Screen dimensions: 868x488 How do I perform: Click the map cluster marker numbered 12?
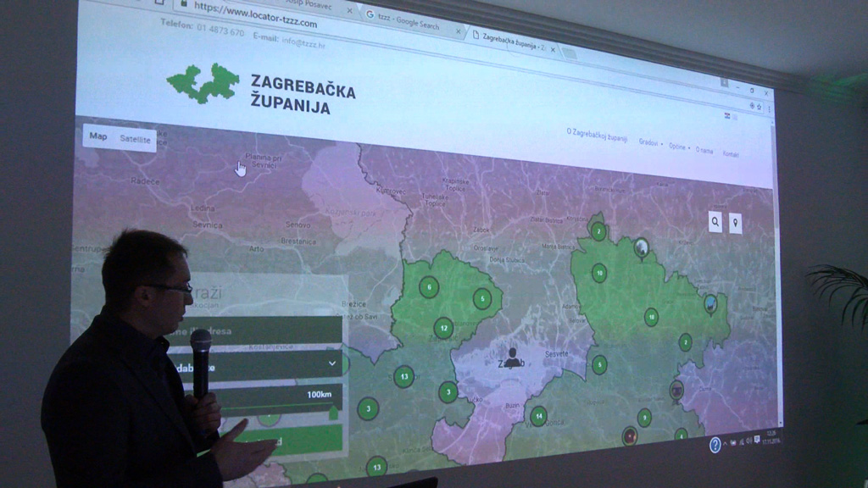[x=443, y=328]
